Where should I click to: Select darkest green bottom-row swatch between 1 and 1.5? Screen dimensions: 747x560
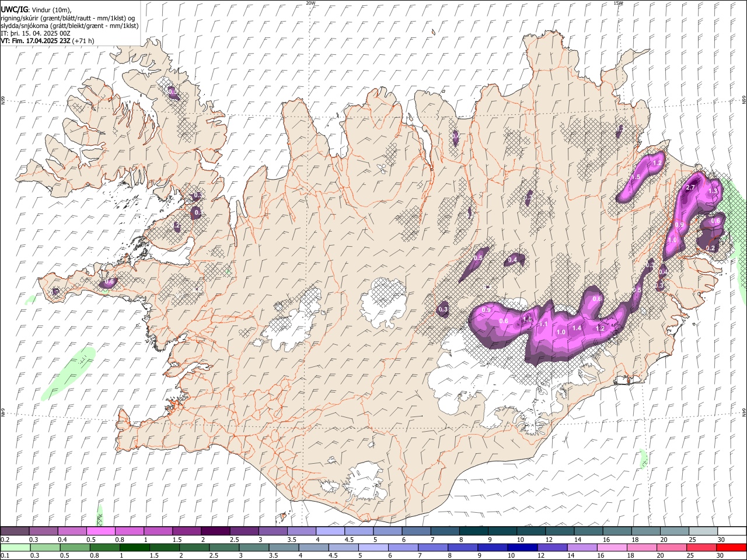click(135, 547)
